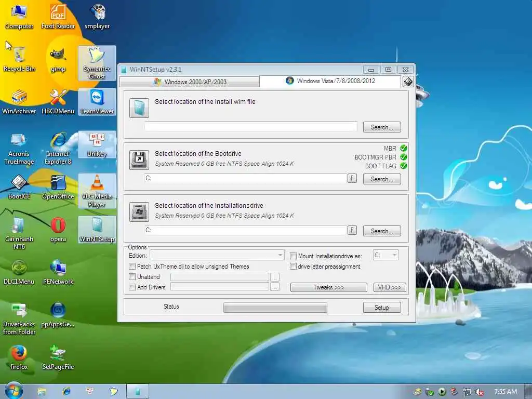532x399 pixels.
Task: Click Search for install.wim file
Action: [x=382, y=127]
